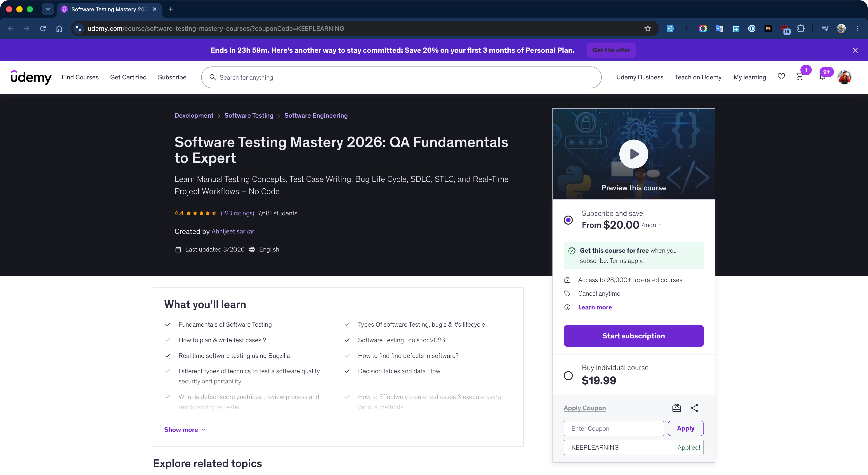Click the What you'll learn heading

coord(205,304)
